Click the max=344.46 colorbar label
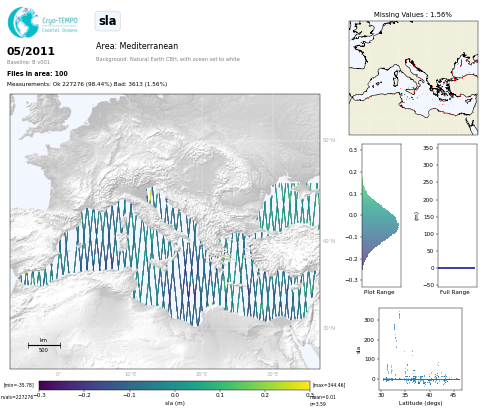This screenshot has height=410, width=492. pos(329,385)
